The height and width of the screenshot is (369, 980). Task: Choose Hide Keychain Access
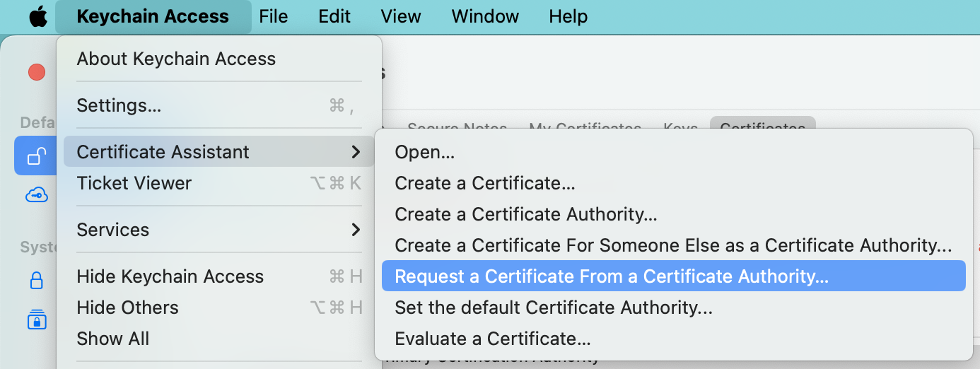[x=170, y=276]
